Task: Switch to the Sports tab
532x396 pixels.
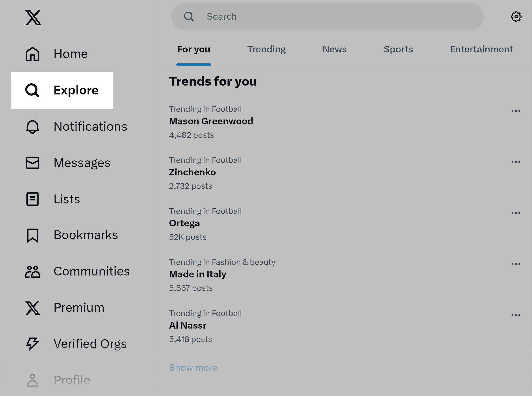Action: pos(398,49)
